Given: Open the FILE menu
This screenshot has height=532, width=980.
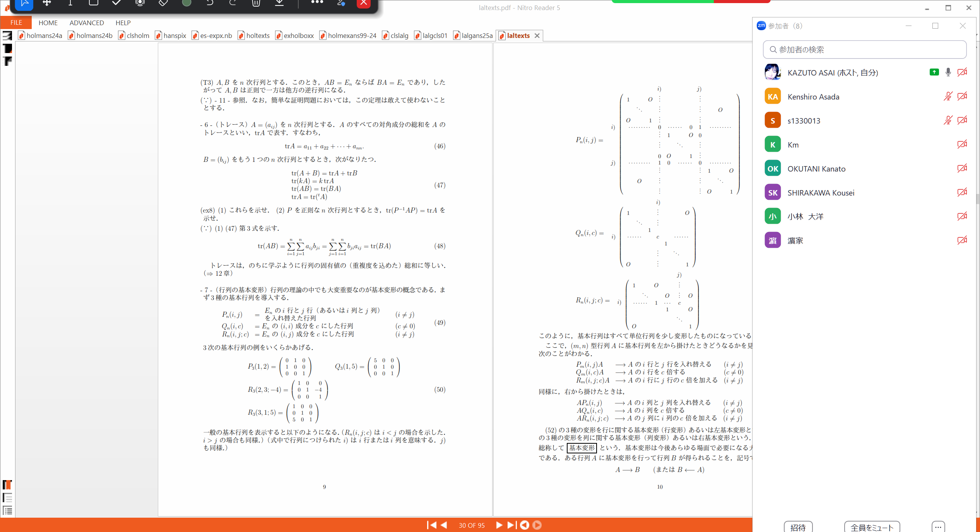Looking at the screenshot, I should 16,22.
